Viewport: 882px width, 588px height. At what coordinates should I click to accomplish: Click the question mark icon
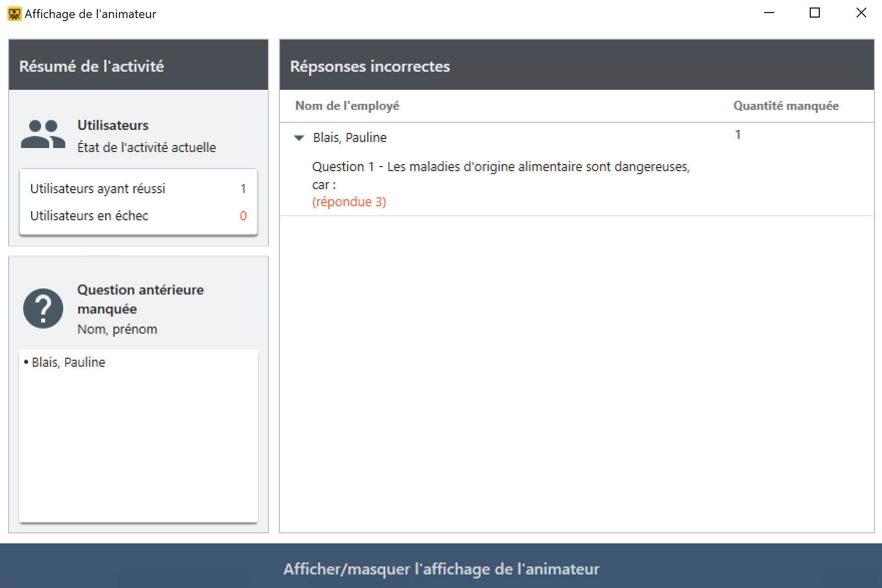point(43,309)
